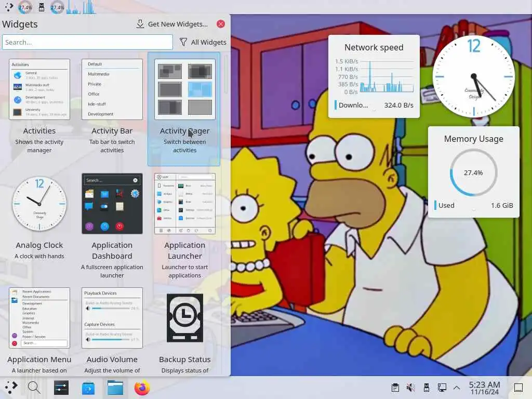Select the Audio Volume widget icon
The image size is (532, 399).
(x=112, y=318)
